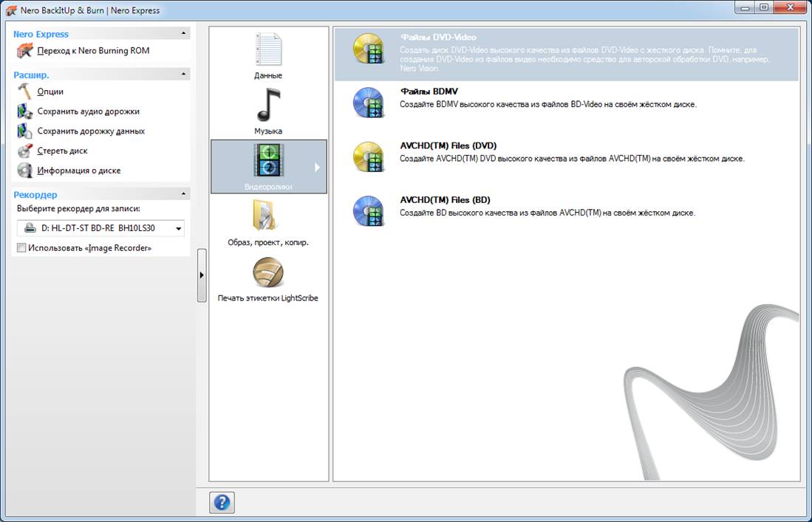Collapse the Рекордер section arrow

coord(183,195)
